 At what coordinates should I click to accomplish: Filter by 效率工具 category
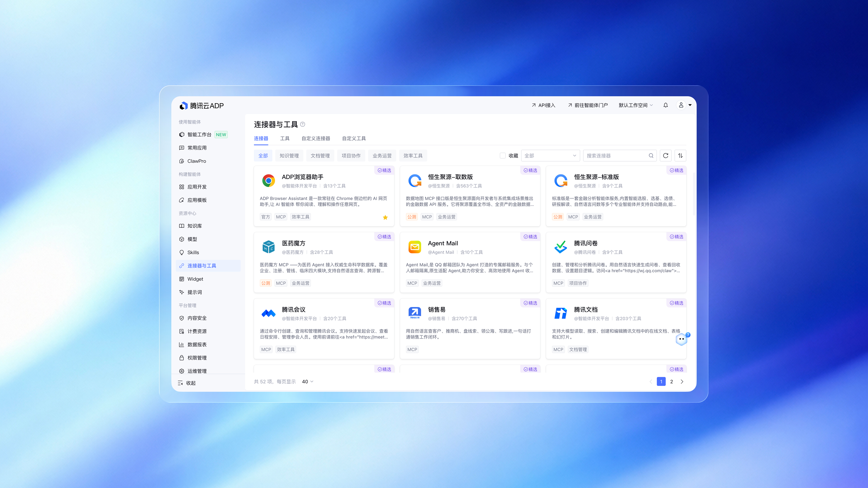pos(413,156)
